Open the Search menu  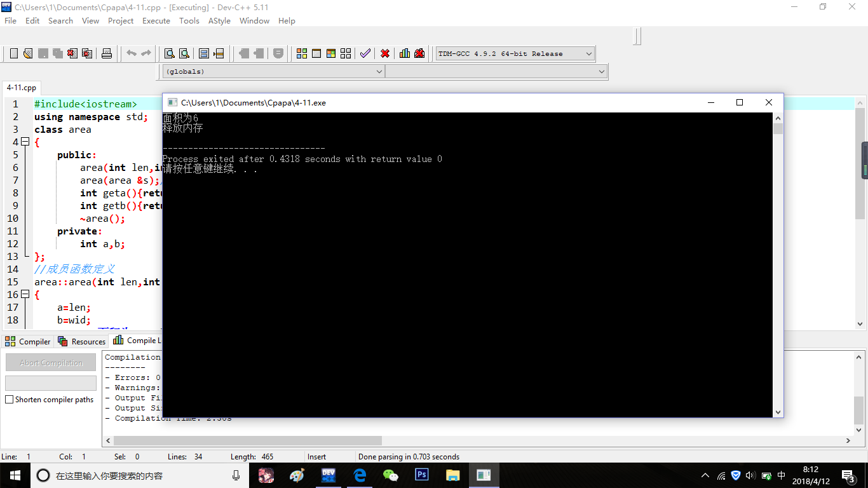click(60, 21)
